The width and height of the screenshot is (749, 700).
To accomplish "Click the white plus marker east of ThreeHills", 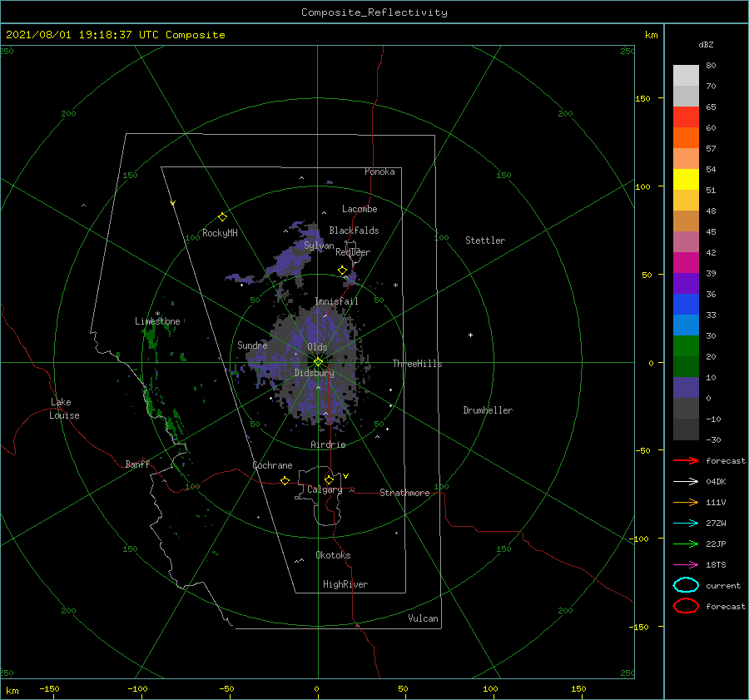I will click(x=470, y=335).
